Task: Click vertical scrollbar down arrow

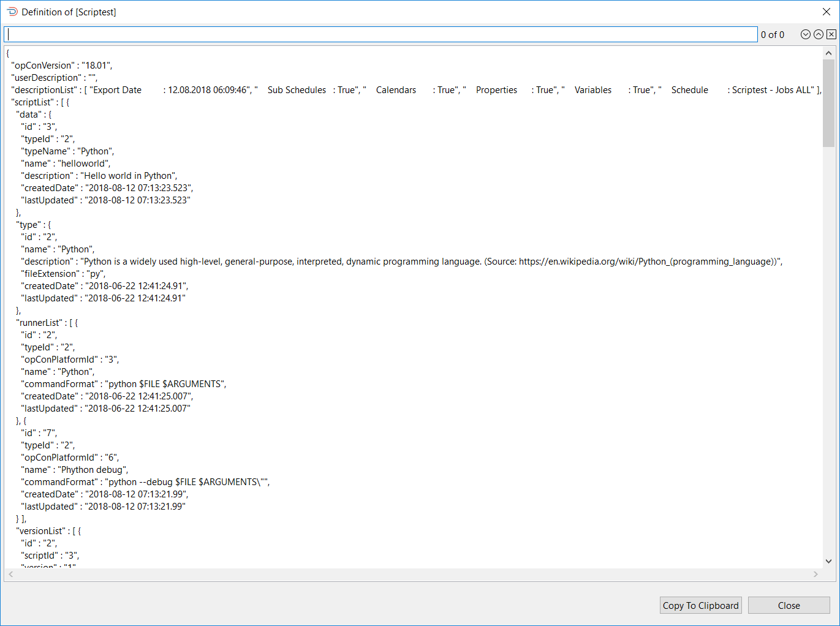Action: [x=828, y=561]
